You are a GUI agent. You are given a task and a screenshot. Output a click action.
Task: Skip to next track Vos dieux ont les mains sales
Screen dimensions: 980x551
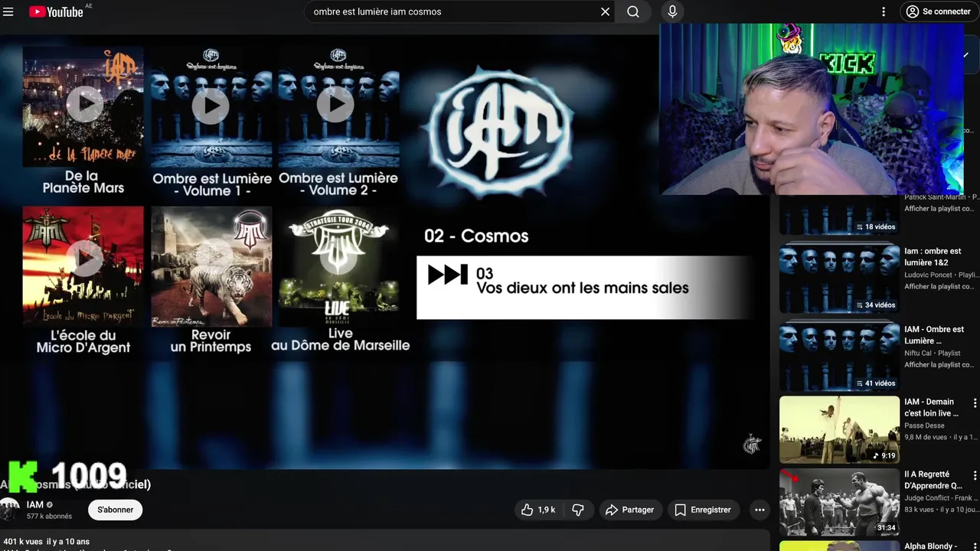[585, 287]
